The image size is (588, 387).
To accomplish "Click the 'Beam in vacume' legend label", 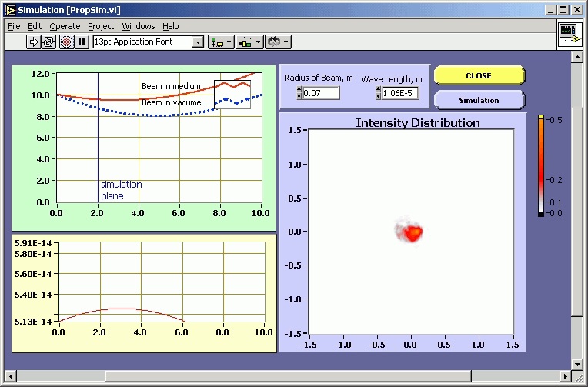I will click(x=172, y=102).
